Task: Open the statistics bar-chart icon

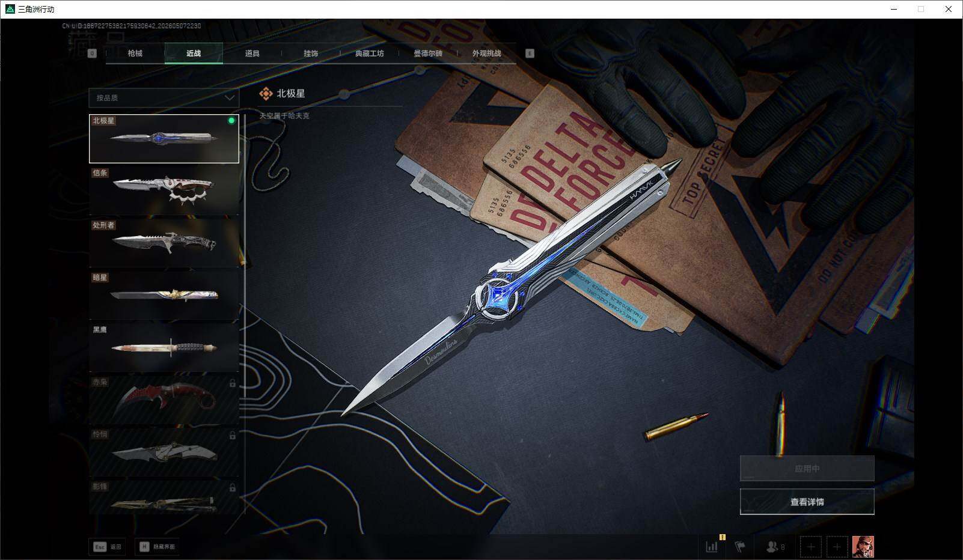Action: pos(712,547)
